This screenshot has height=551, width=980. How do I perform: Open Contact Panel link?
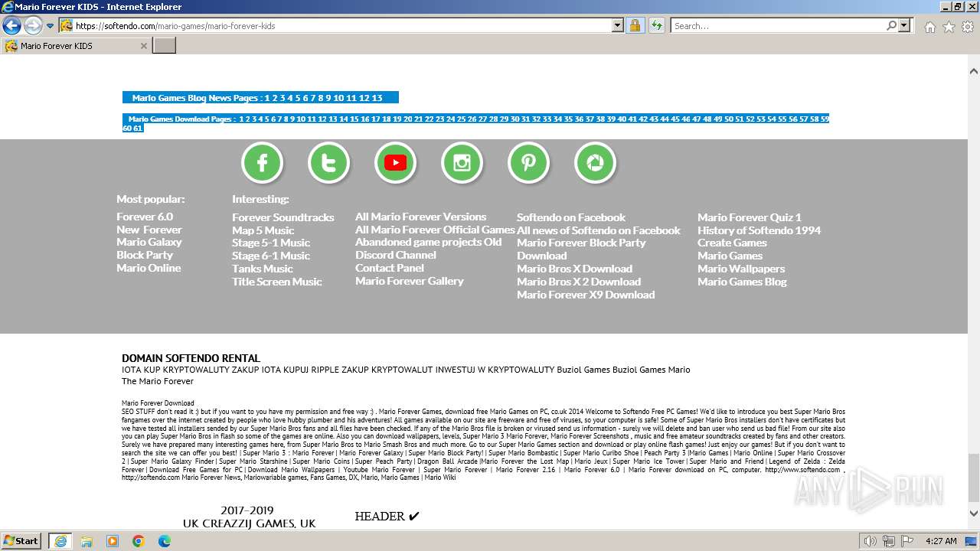click(x=390, y=268)
